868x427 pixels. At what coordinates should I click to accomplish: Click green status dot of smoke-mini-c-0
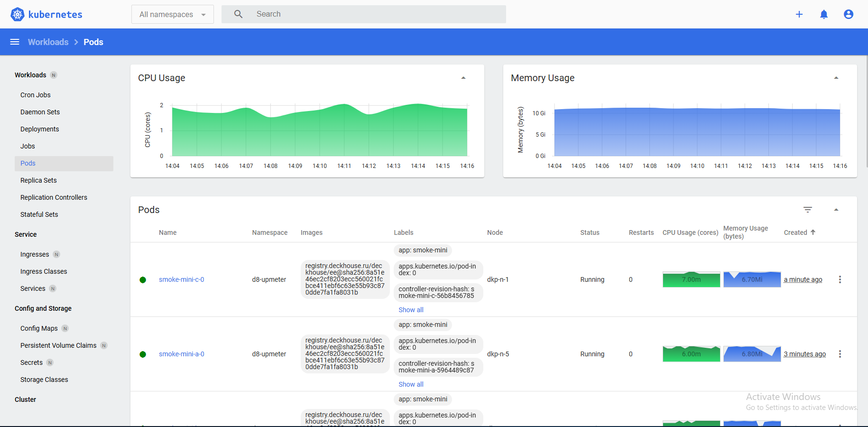pos(143,280)
